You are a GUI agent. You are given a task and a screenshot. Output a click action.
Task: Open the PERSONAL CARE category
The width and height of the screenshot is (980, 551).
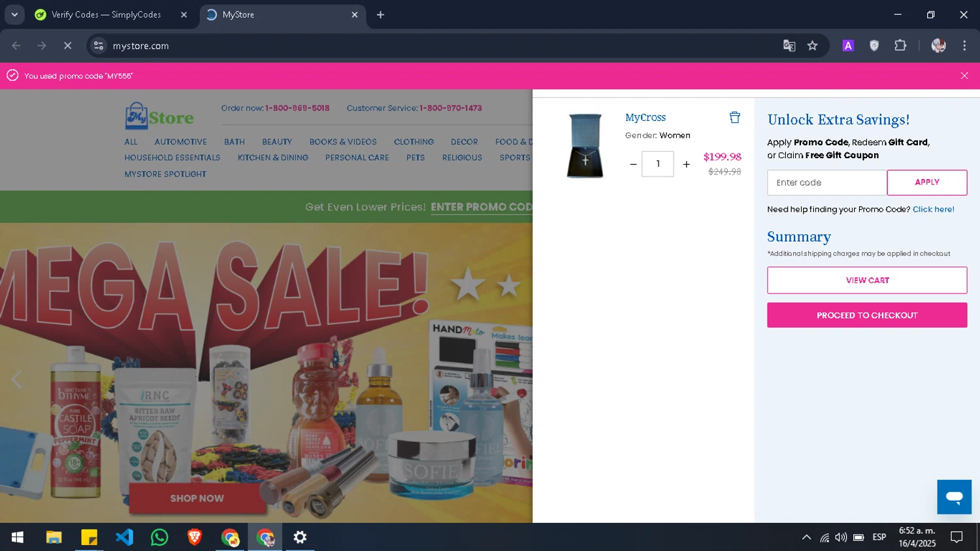pyautogui.click(x=357, y=158)
